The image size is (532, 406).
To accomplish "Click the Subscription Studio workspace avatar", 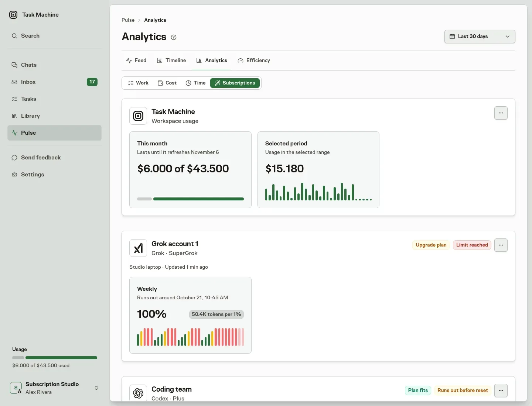I will tap(16, 388).
